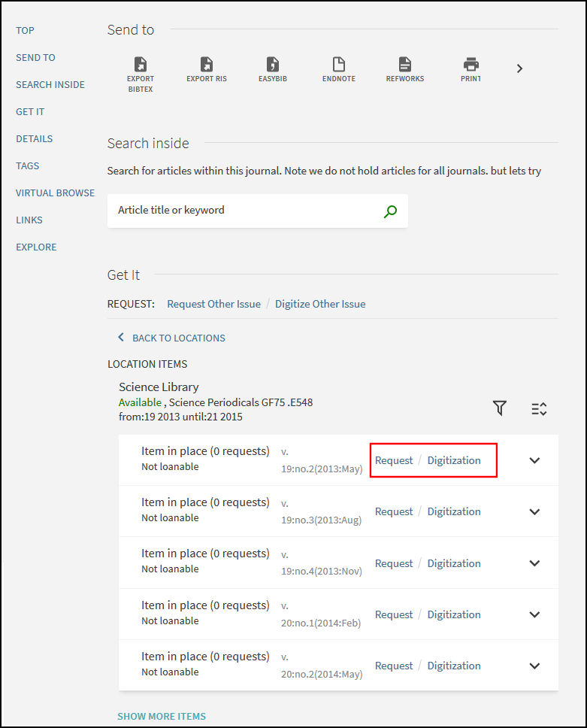
Task: Click the Request Other Issue link
Action: [x=214, y=304]
